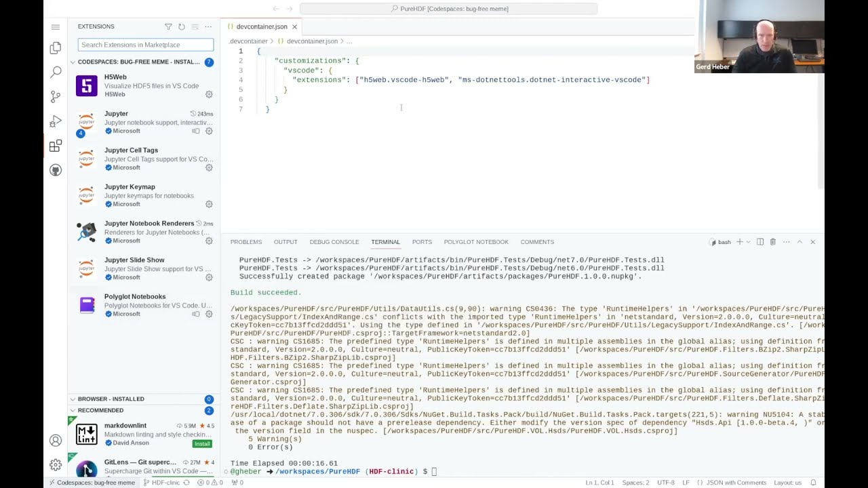Image resolution: width=868 pixels, height=488 pixels.
Task: Split the terminal pane
Action: coord(760,242)
